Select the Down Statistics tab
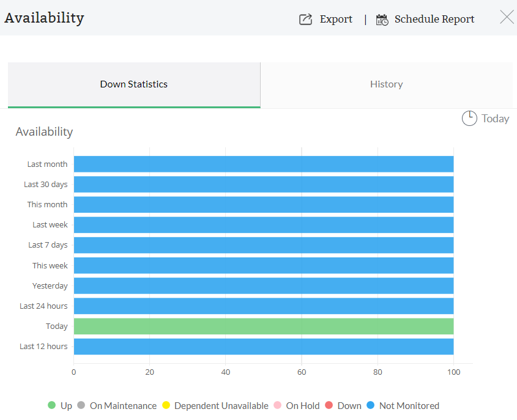517x420 pixels. [133, 84]
